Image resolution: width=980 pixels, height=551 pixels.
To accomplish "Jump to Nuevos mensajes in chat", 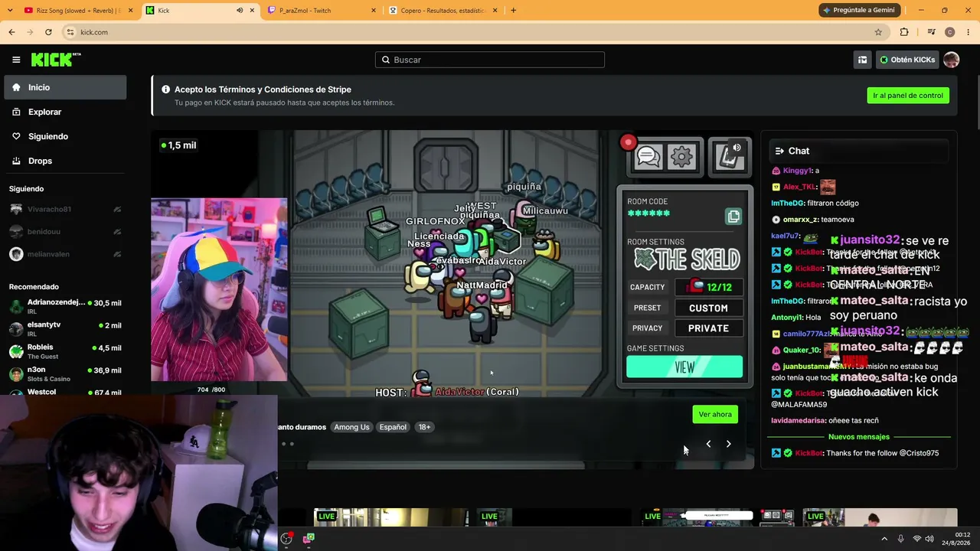I will click(x=859, y=437).
